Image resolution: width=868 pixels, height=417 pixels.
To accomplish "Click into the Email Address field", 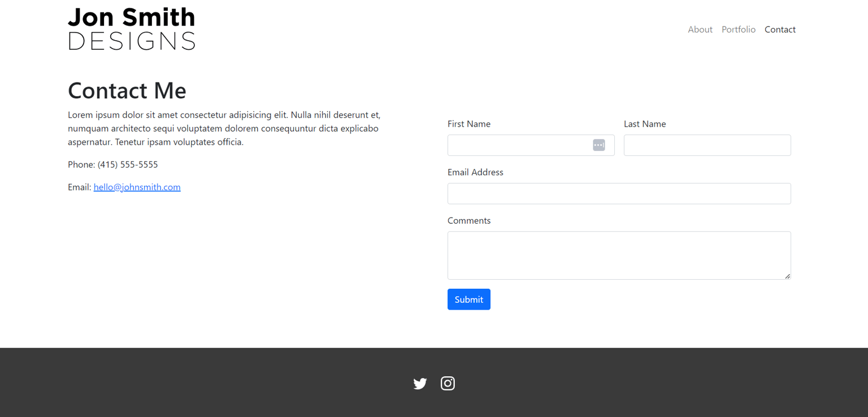I will click(x=619, y=193).
